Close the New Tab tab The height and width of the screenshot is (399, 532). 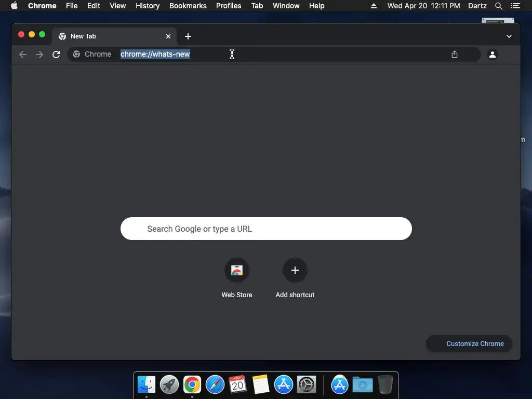(168, 36)
